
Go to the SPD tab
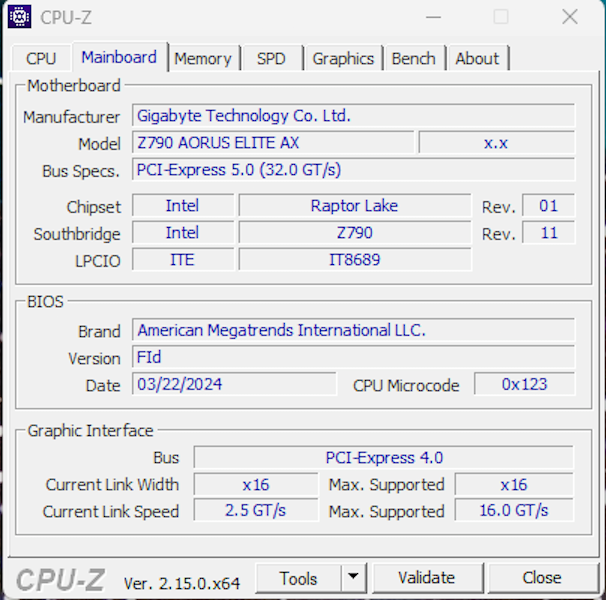tap(271, 59)
